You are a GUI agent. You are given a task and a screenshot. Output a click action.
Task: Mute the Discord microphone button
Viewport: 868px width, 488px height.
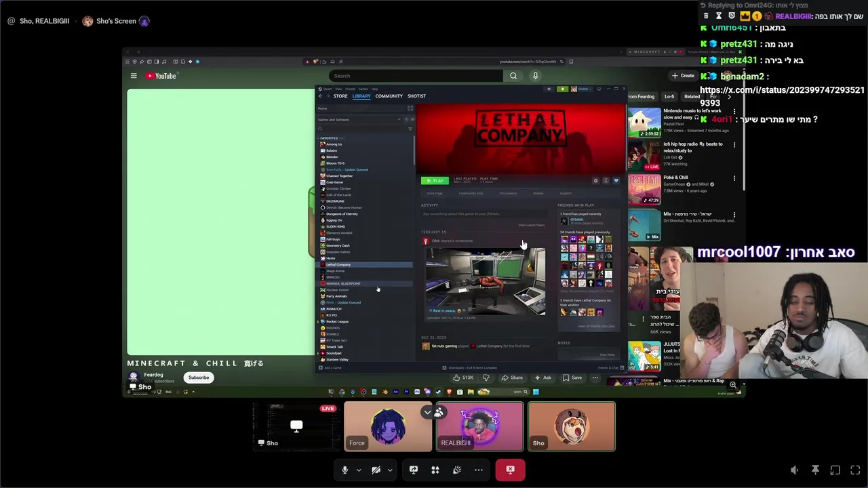pyautogui.click(x=344, y=470)
